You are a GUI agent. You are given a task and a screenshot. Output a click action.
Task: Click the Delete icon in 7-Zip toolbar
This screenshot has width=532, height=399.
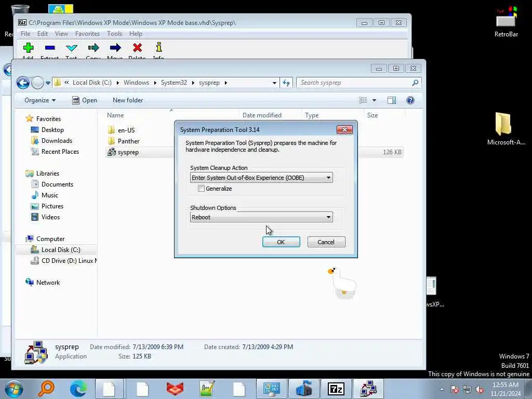click(x=137, y=47)
